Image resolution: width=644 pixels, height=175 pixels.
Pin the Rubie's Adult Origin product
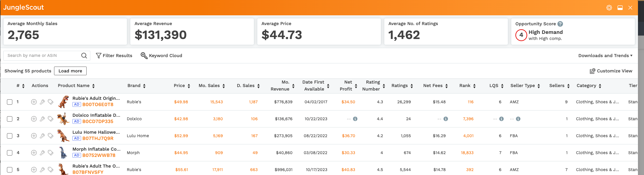(x=42, y=102)
